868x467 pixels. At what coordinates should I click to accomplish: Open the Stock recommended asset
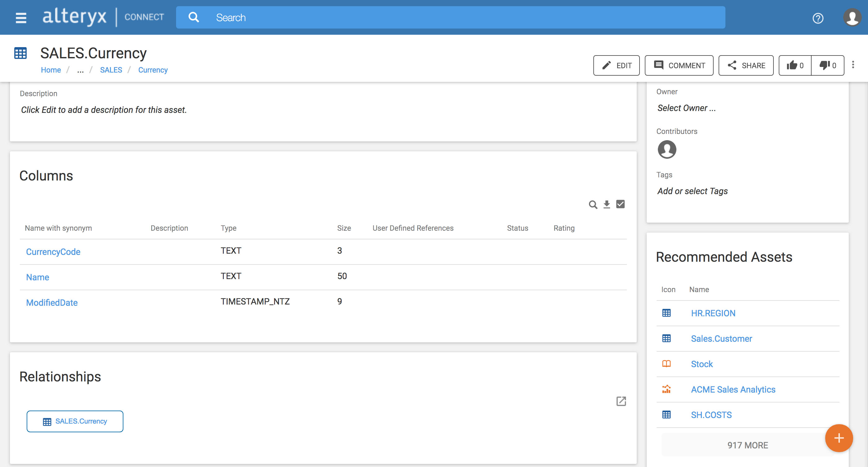[x=702, y=364]
